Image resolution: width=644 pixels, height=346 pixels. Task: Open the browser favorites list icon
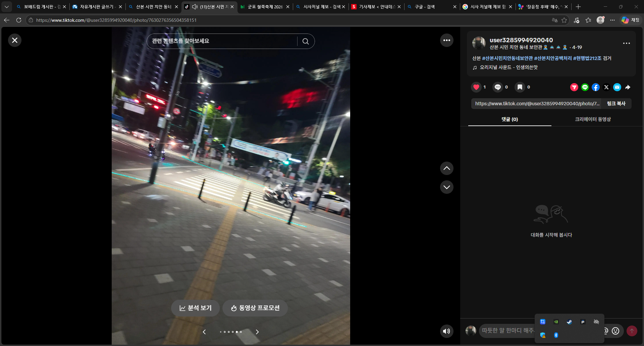588,20
